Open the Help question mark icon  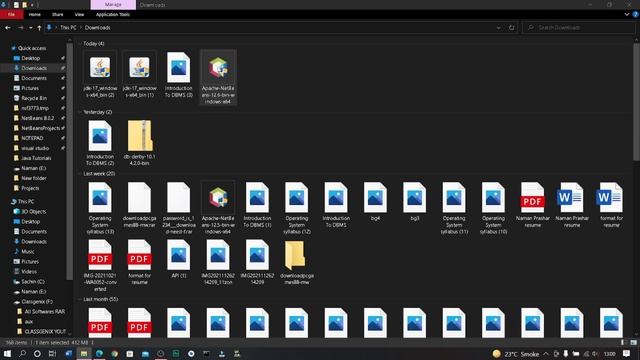pos(636,14)
